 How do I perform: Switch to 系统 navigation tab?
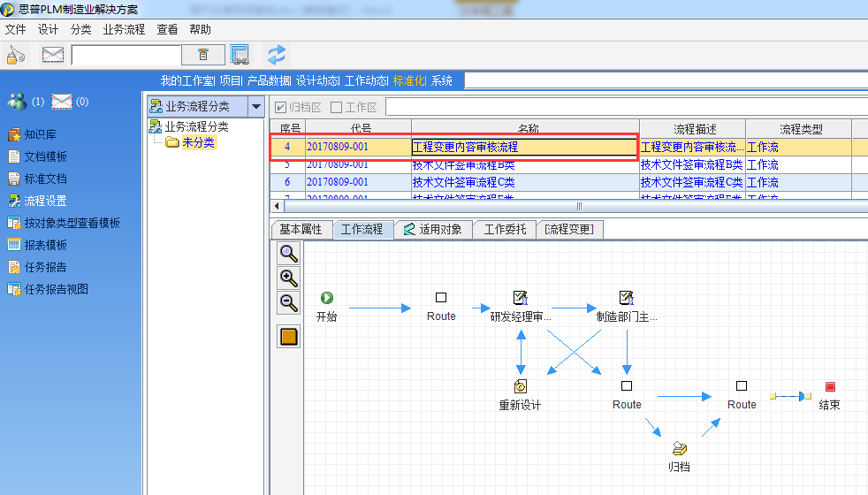tap(442, 80)
